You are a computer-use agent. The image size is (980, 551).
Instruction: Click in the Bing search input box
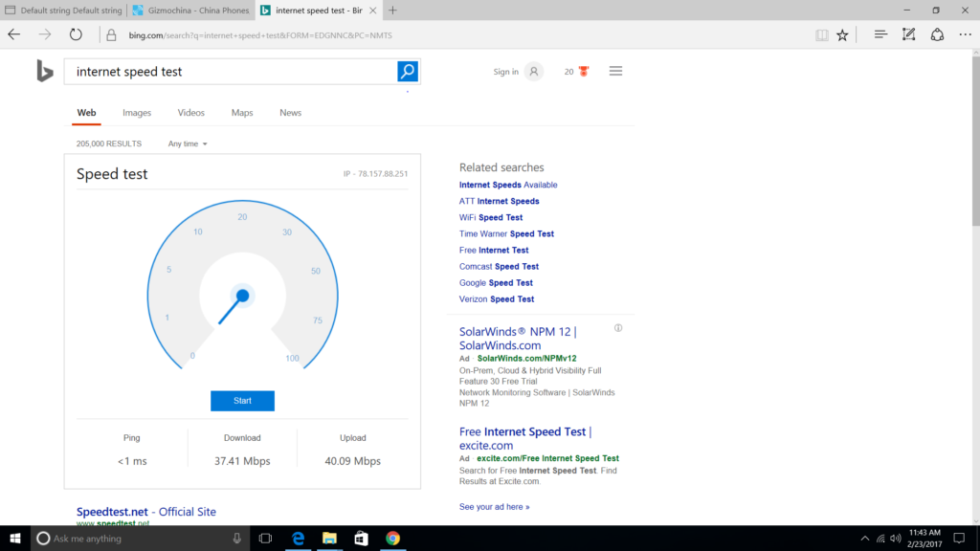tap(232, 71)
